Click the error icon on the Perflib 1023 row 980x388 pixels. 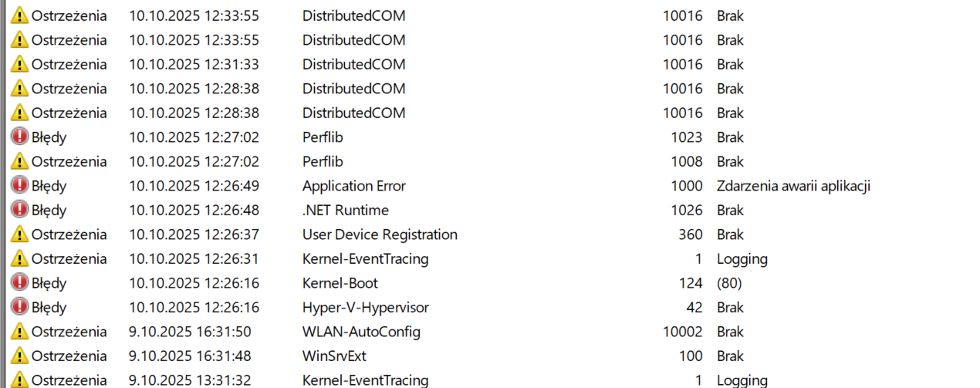coord(20,137)
